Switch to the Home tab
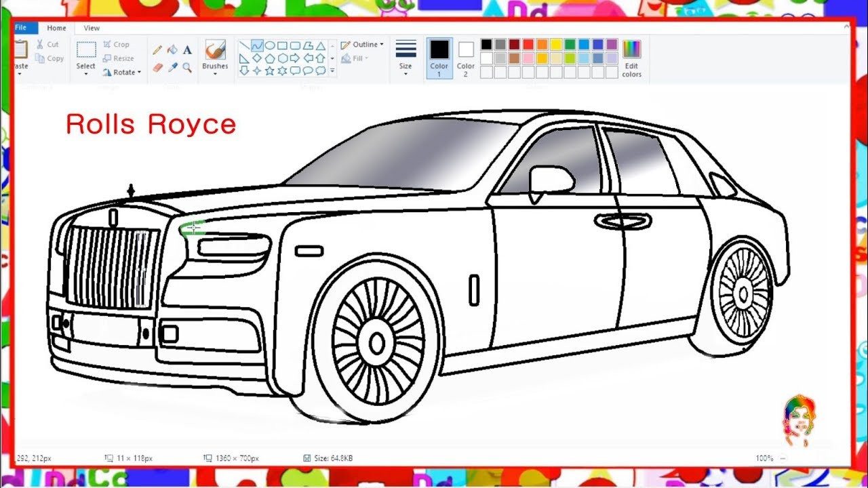The width and height of the screenshot is (868, 488). (57, 28)
